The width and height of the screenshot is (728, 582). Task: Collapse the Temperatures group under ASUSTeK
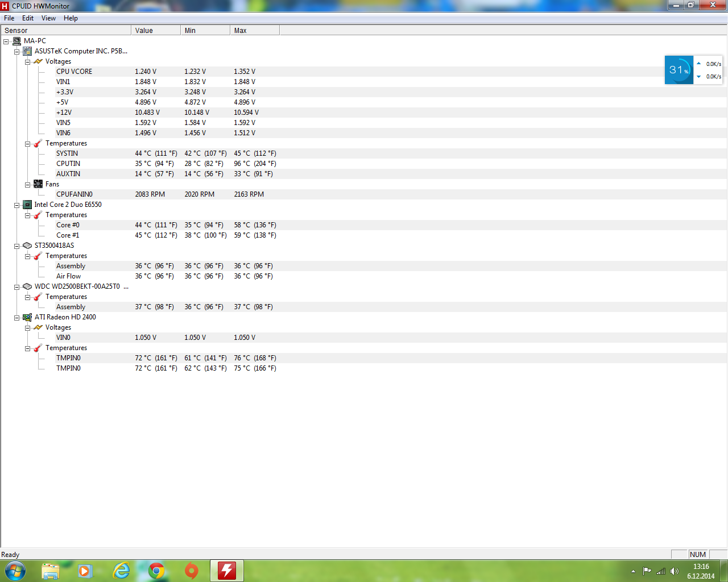[27, 144]
